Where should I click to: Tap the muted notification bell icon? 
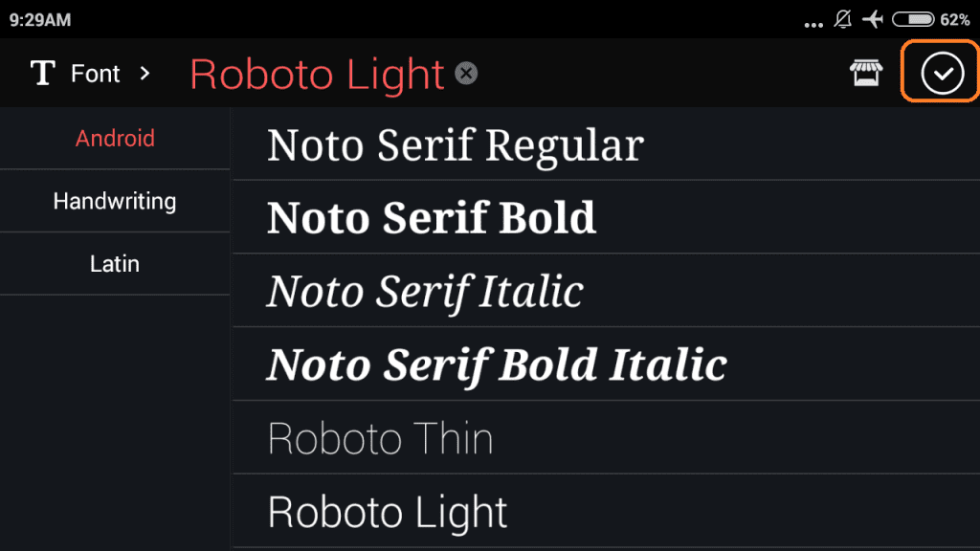843,19
